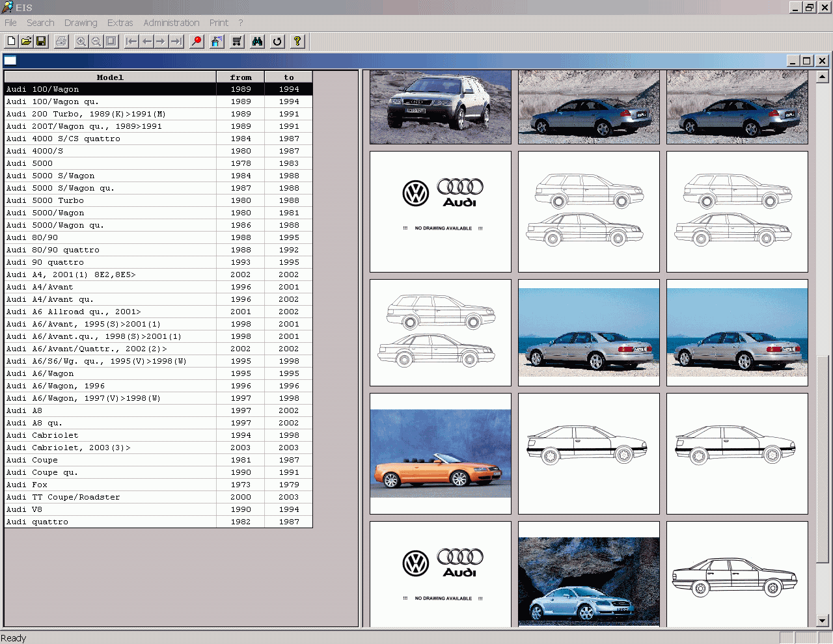The width and height of the screenshot is (833, 644).
Task: Select Audi Cabriolet, 2003(3)> row
Action: (158, 448)
